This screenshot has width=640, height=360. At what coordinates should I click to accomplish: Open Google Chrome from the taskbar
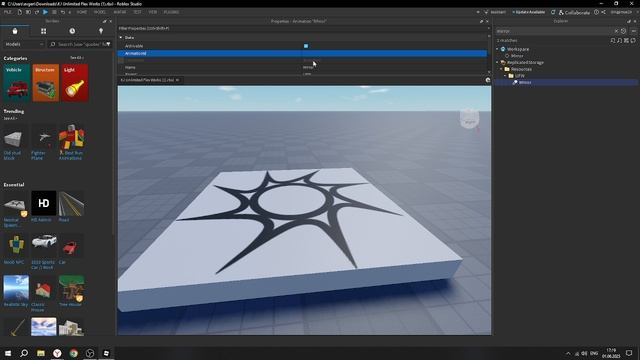[x=73, y=353]
